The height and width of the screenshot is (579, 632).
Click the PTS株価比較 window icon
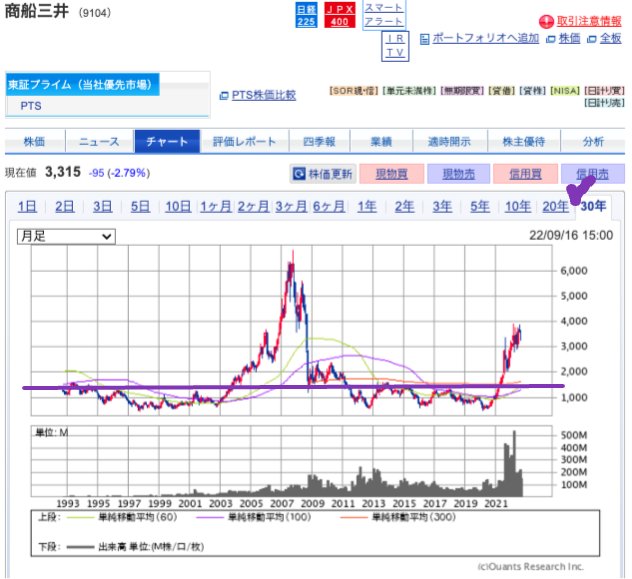point(224,95)
